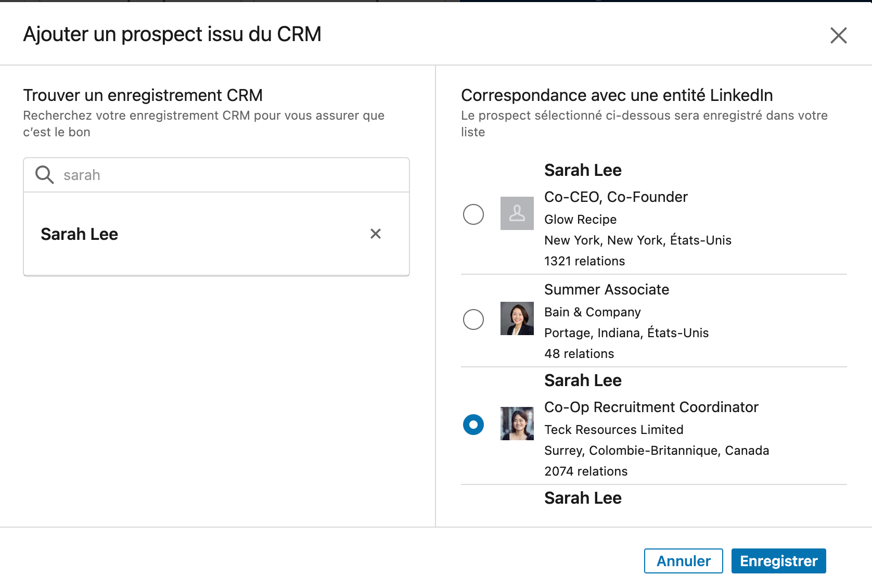Click the Bain & Company company text
The width and height of the screenshot is (872, 588).
593,312
